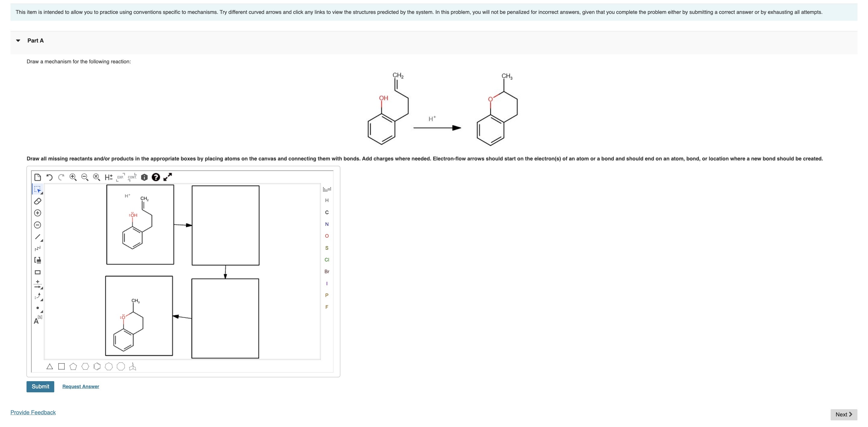
Task: Select chlorine from the element list
Action: pos(326,260)
